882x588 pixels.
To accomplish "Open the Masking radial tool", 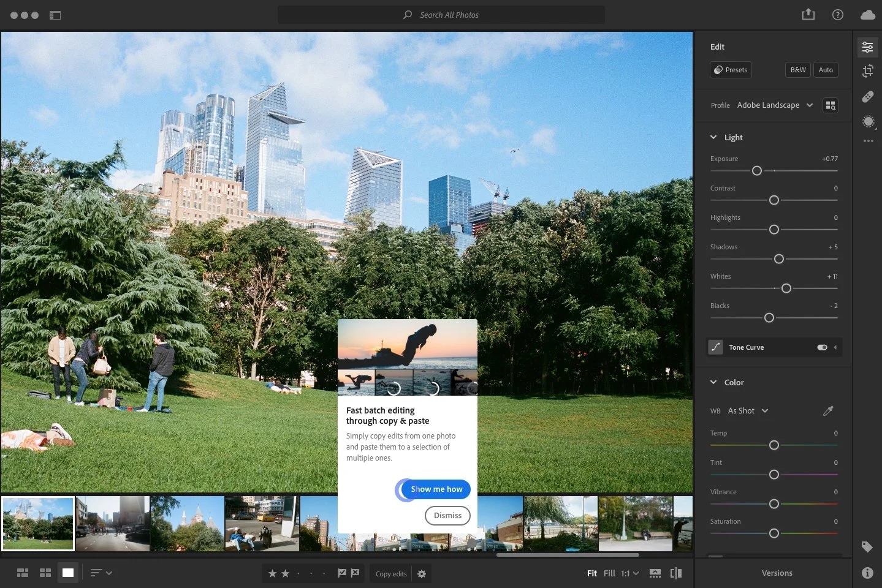I will point(868,121).
